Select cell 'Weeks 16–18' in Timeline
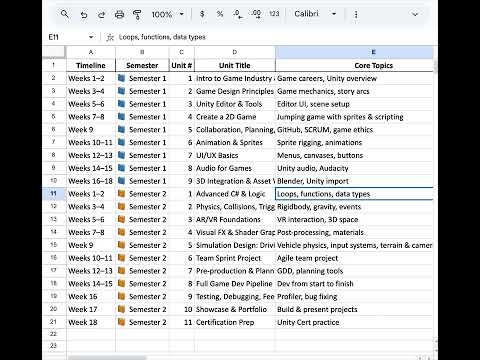 (91, 181)
